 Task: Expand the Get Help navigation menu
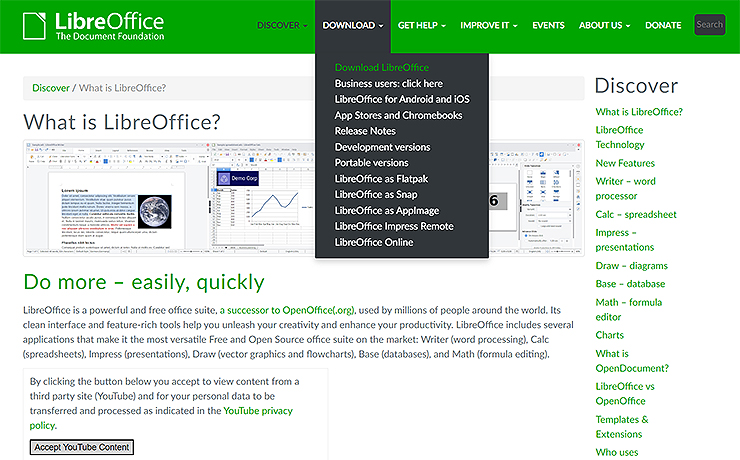[x=421, y=25]
